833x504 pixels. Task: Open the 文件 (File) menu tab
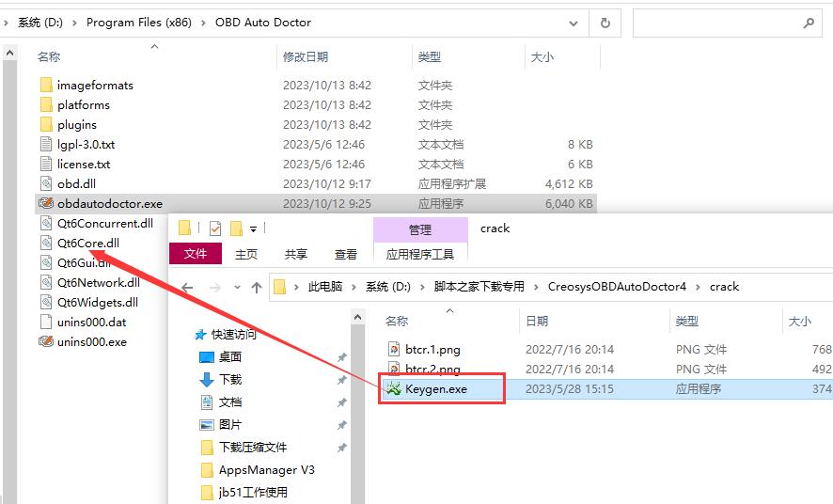195,254
